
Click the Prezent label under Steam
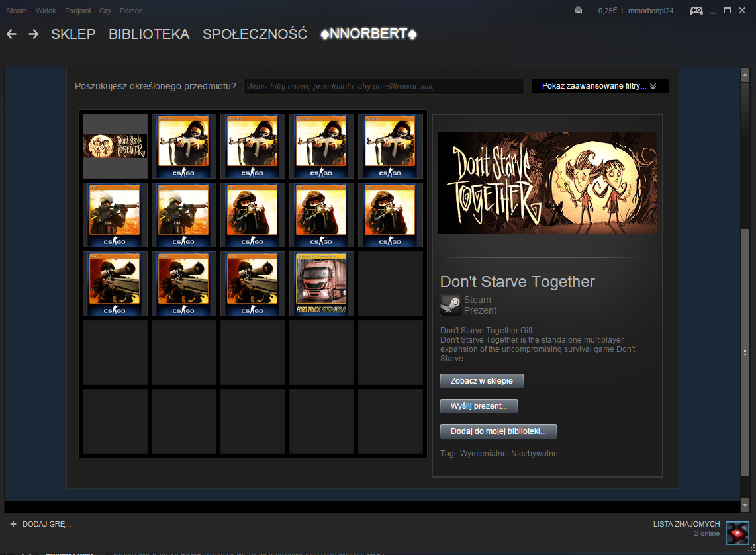pyautogui.click(x=480, y=311)
